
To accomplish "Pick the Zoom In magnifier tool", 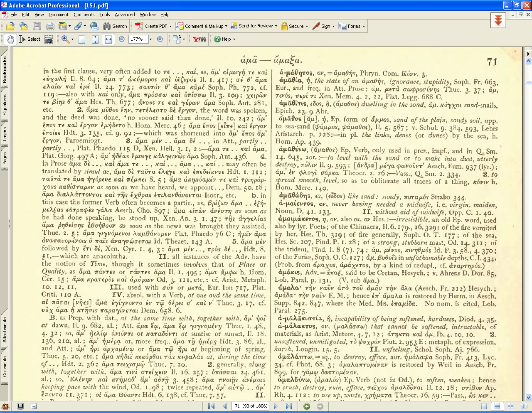I will [x=65, y=39].
